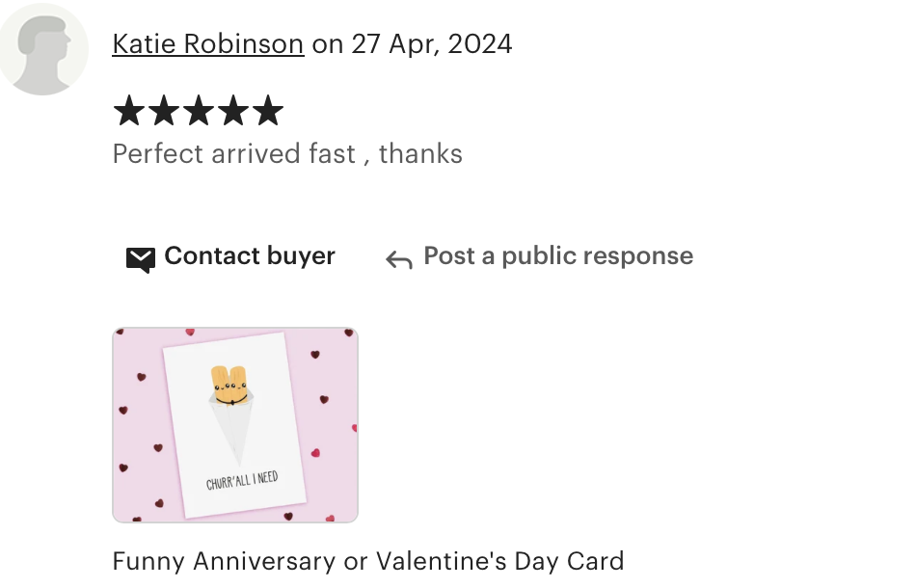Click the fourth star of the rating
The width and height of the screenshot is (916, 588).
233,110
